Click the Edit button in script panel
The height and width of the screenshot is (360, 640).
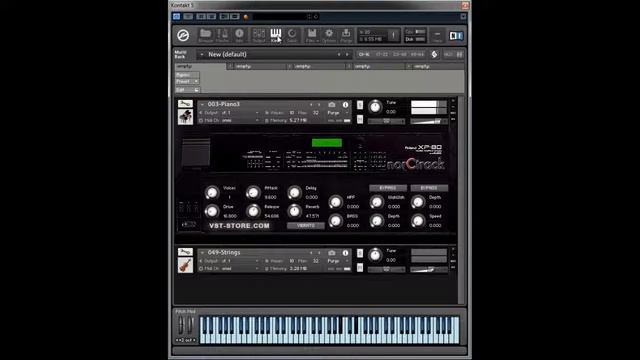pos(187,90)
